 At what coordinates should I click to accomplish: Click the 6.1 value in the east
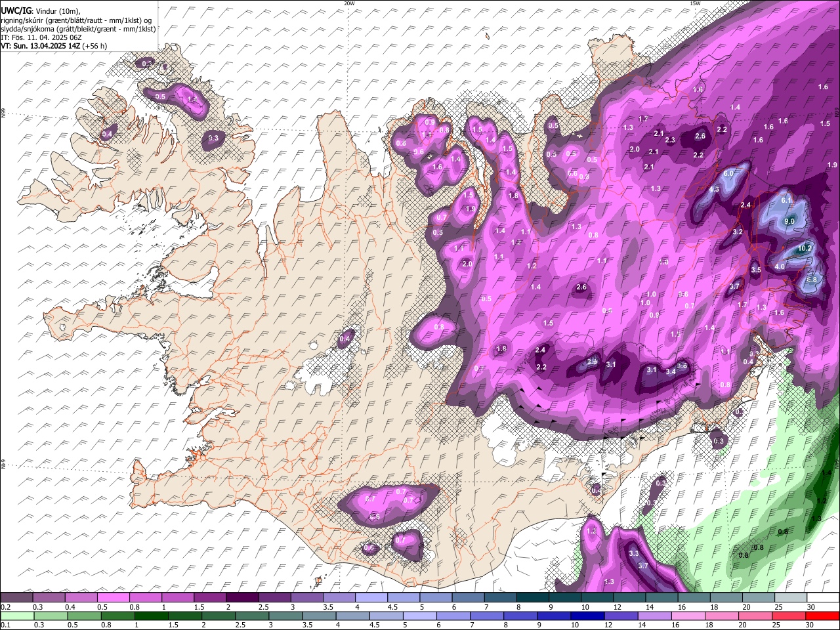tap(787, 200)
